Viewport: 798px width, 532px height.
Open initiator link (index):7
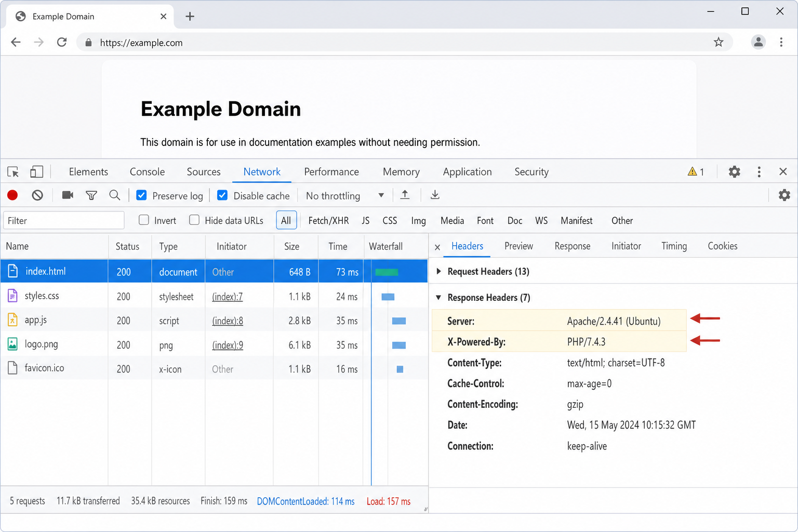pos(227,297)
